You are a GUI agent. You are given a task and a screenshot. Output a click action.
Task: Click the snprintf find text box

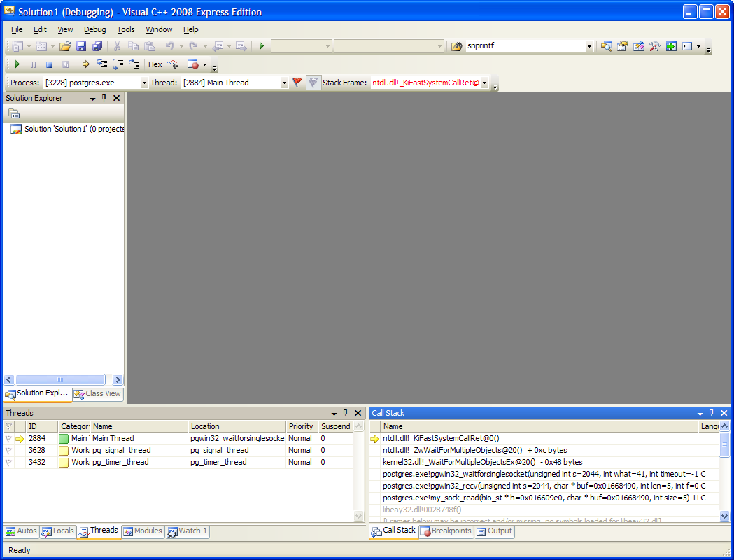pyautogui.click(x=525, y=46)
